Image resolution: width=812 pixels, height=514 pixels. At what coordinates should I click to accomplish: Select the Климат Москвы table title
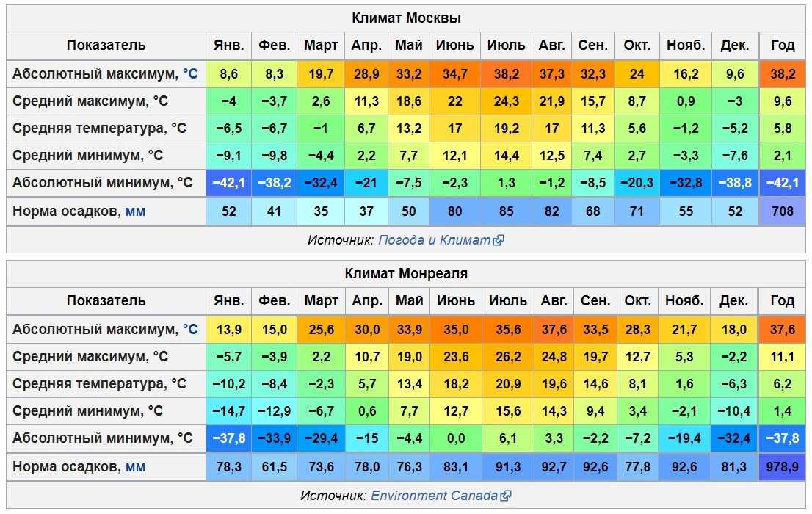(406, 18)
